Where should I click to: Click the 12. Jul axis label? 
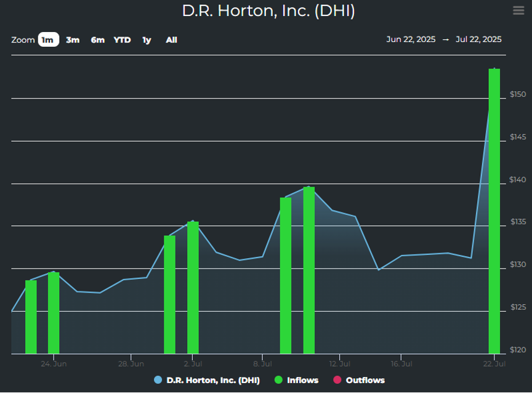click(340, 364)
